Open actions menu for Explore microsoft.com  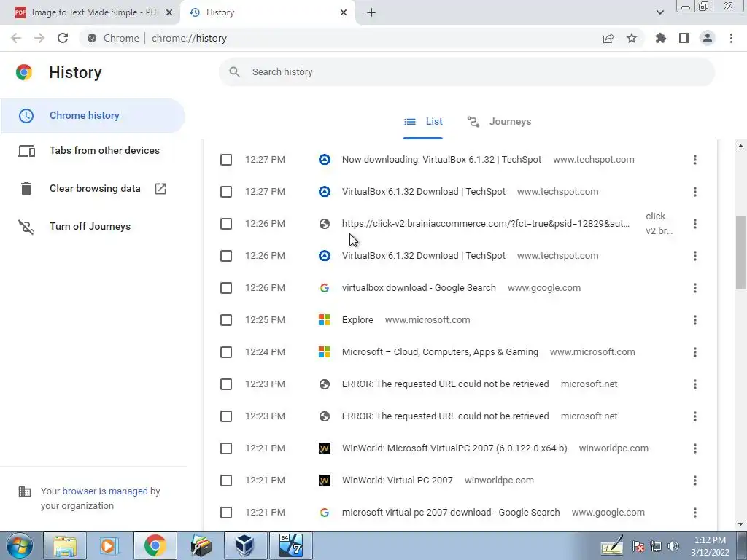(x=695, y=320)
